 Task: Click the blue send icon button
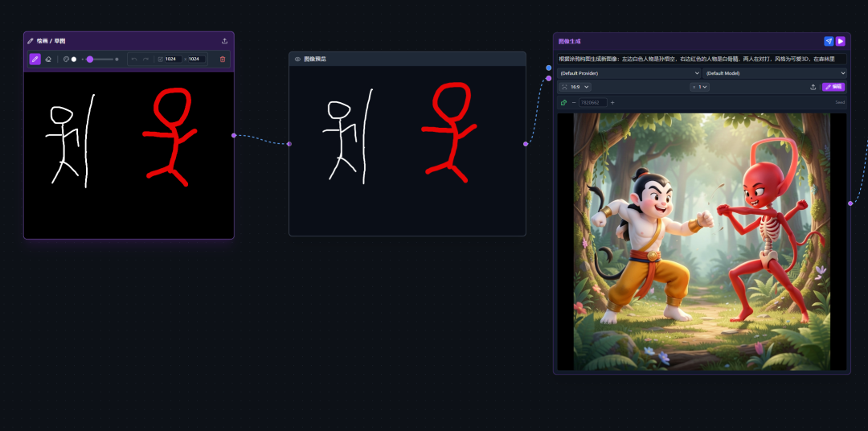point(829,41)
